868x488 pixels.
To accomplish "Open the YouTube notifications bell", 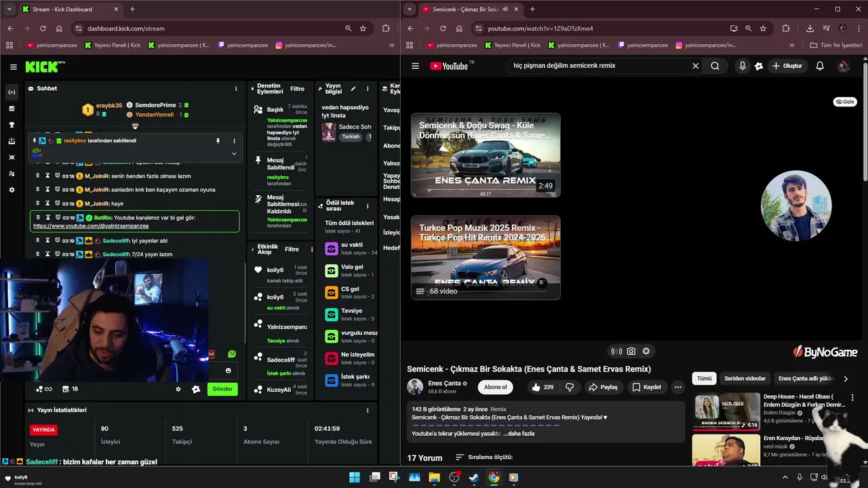I will point(820,66).
